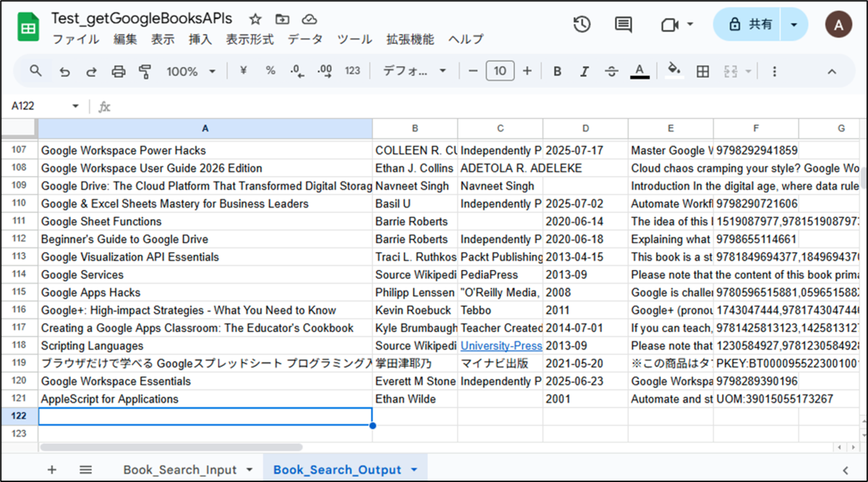The width and height of the screenshot is (868, 482).
Task: Open the toolbar search menus magnifier
Action: coord(35,71)
